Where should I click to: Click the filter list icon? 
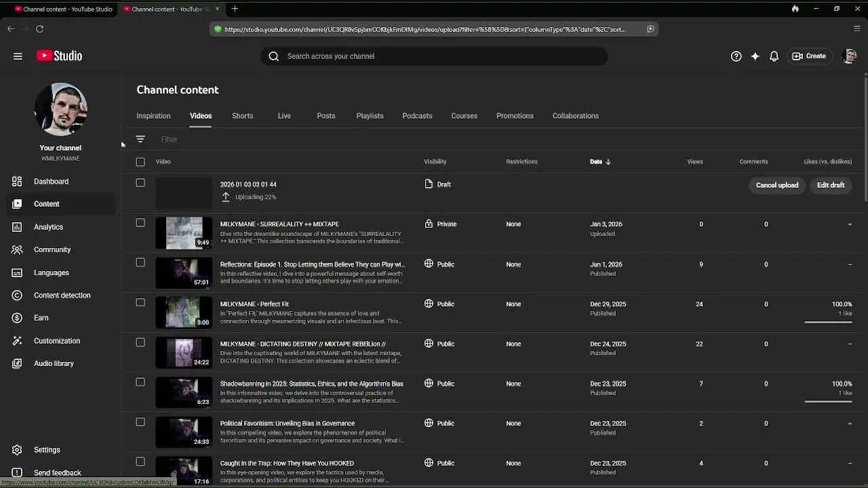pos(140,139)
